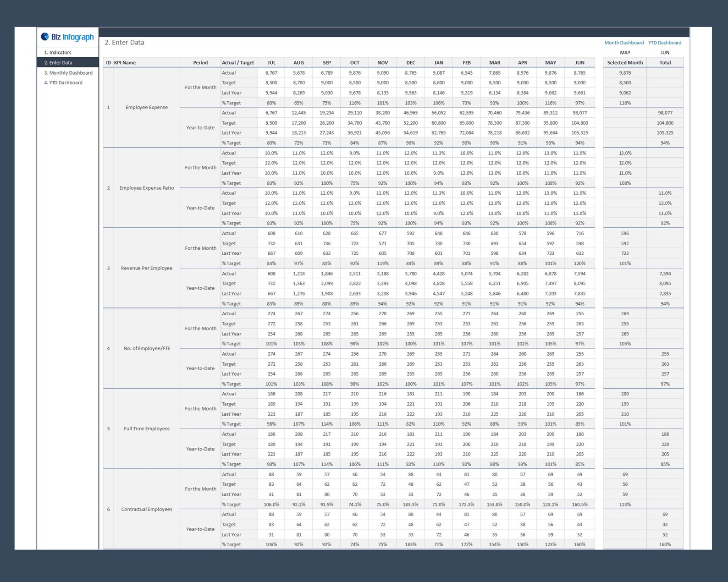The height and width of the screenshot is (582, 728).
Task: Click Contractual Employees total 160%
Action: (x=665, y=544)
